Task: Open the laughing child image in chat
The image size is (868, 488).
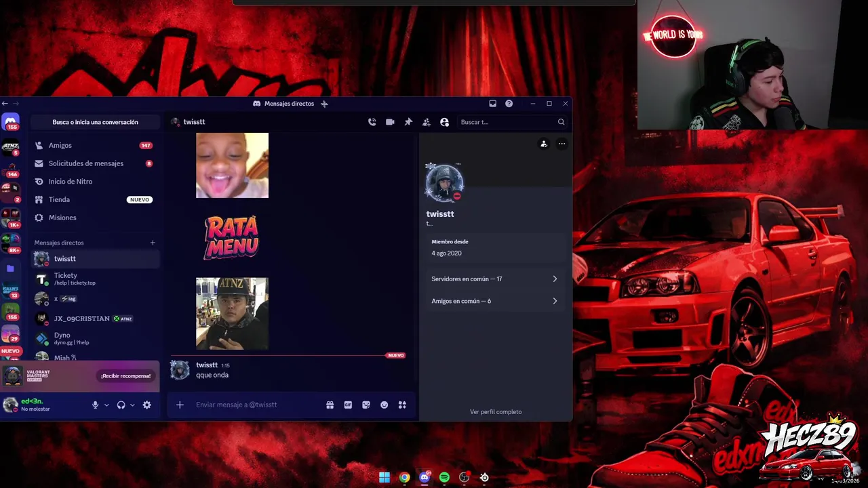Action: point(232,165)
